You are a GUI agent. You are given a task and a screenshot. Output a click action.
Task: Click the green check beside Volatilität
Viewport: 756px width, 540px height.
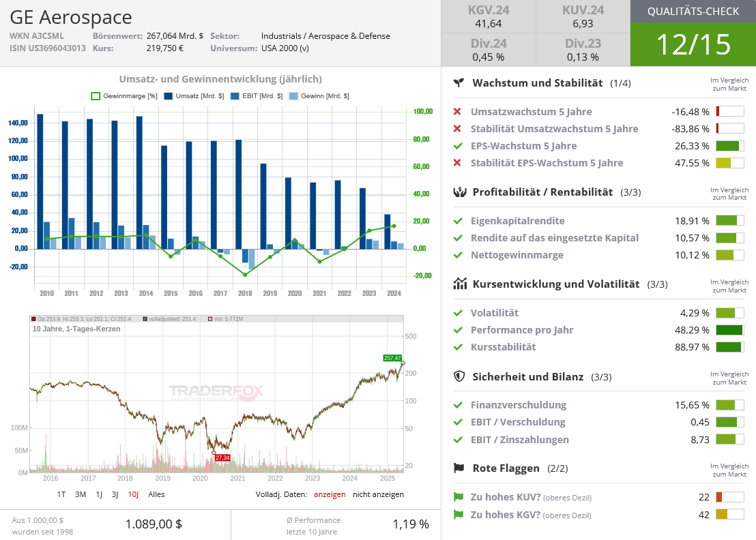click(458, 313)
